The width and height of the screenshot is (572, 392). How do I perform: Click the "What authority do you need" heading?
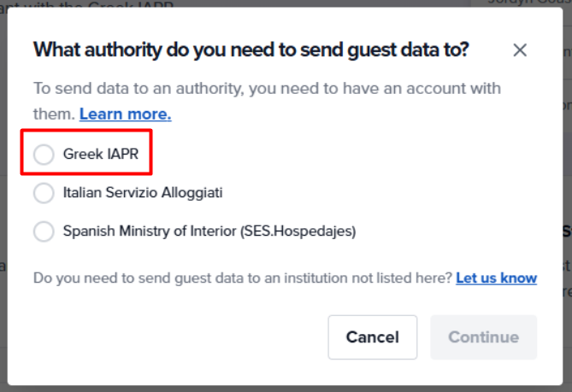click(251, 50)
